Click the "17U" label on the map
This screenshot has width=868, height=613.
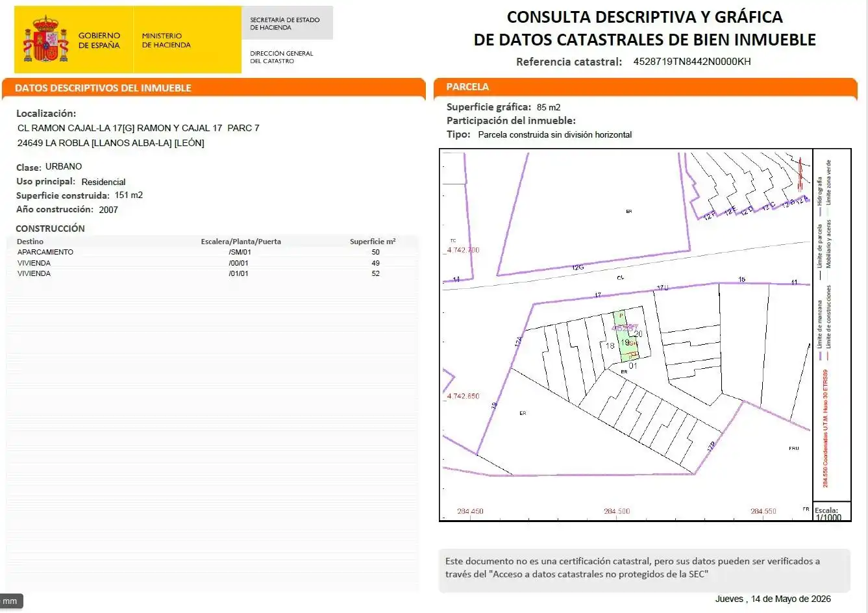point(662,288)
